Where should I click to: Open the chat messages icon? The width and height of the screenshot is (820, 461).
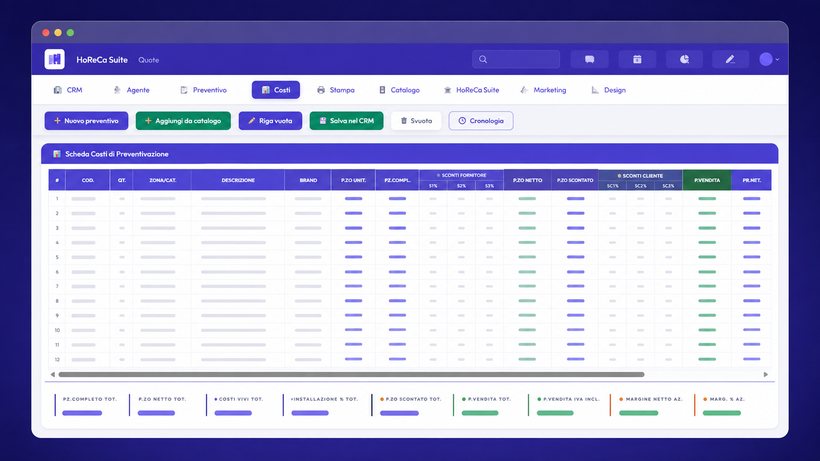click(x=589, y=59)
